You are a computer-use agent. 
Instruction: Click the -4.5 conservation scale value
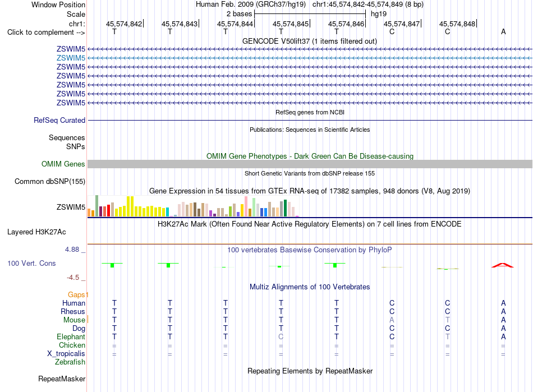(x=73, y=278)
